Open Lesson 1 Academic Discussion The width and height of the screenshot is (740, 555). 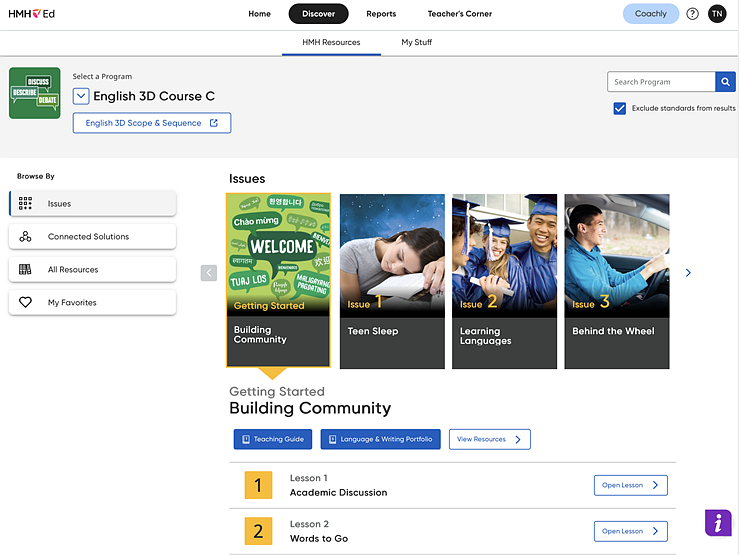pos(631,485)
